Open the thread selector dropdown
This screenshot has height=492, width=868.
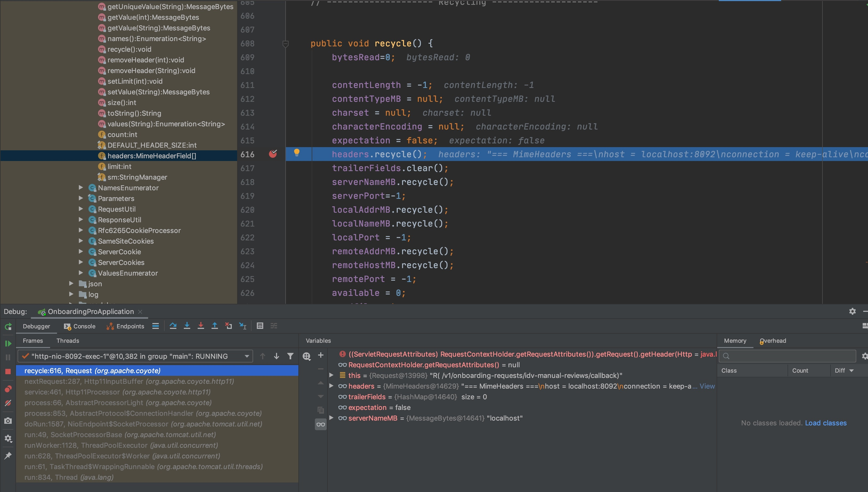pyautogui.click(x=247, y=356)
